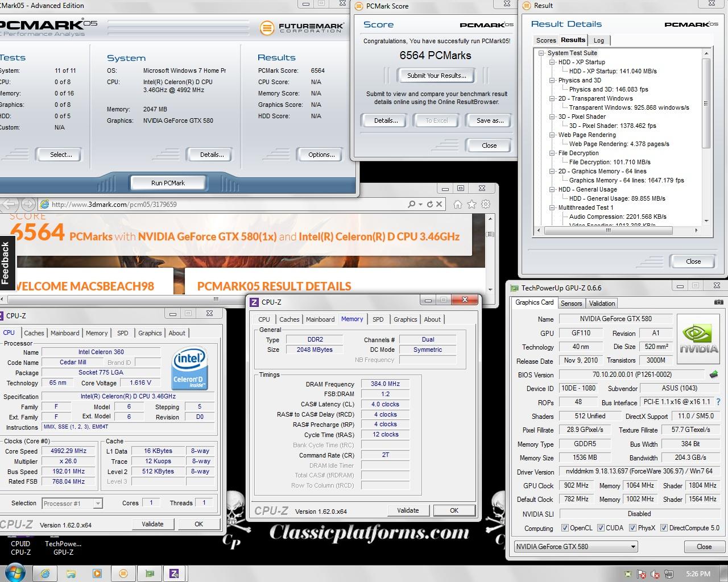Open the browser Tools gear icon
Image resolution: width=728 pixels, height=582 pixels.
486,204
